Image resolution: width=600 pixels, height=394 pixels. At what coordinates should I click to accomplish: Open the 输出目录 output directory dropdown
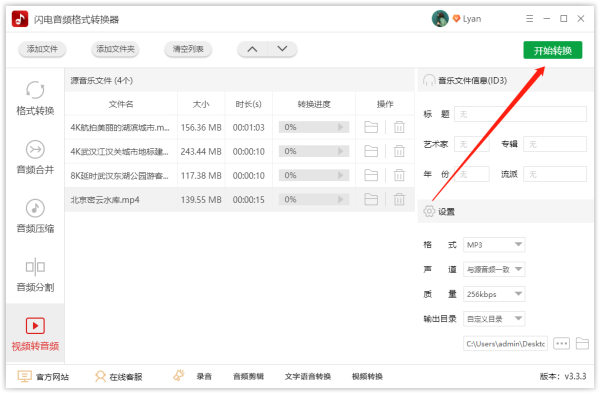point(494,319)
